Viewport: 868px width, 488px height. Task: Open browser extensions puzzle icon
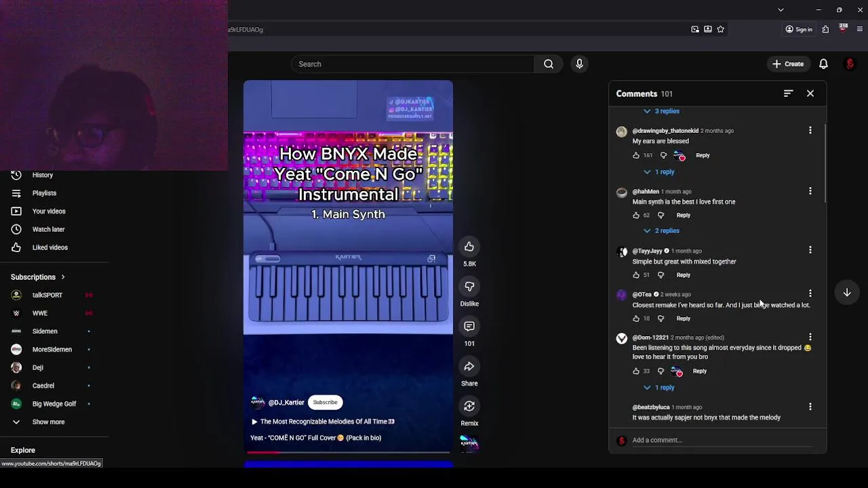(825, 29)
